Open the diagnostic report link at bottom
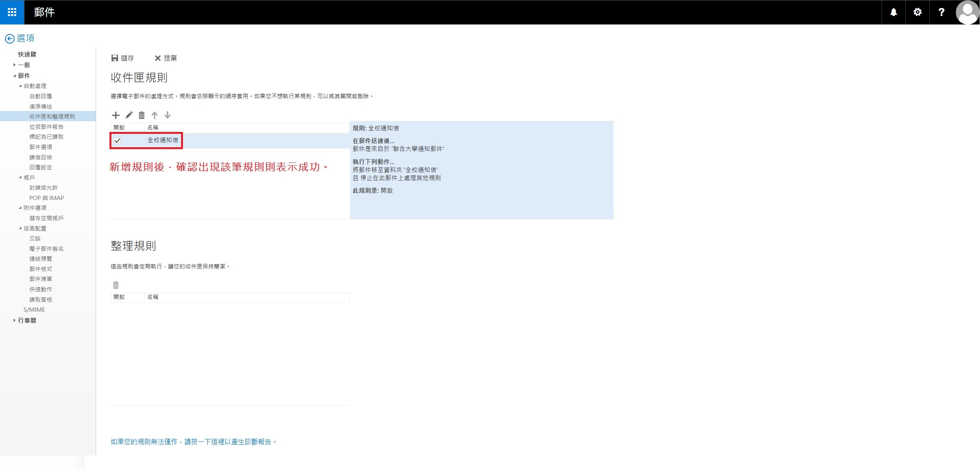This screenshot has height=470, width=980. click(x=193, y=442)
